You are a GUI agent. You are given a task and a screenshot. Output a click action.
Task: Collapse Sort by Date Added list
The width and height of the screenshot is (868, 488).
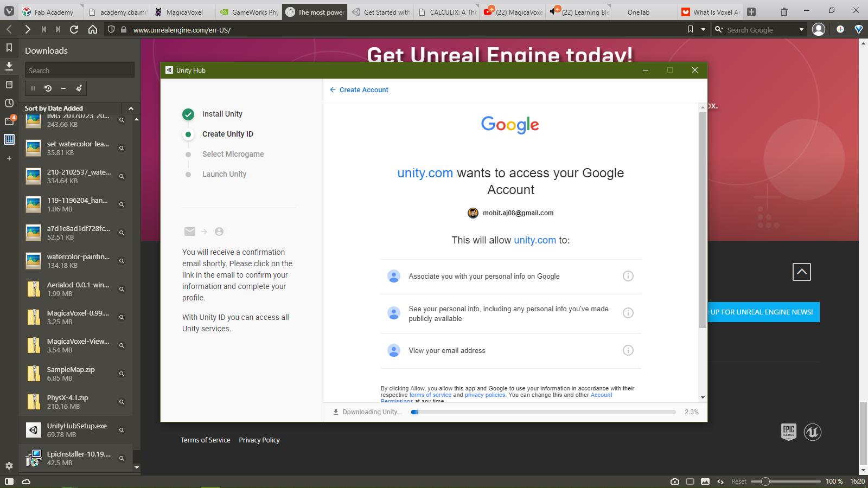point(131,108)
